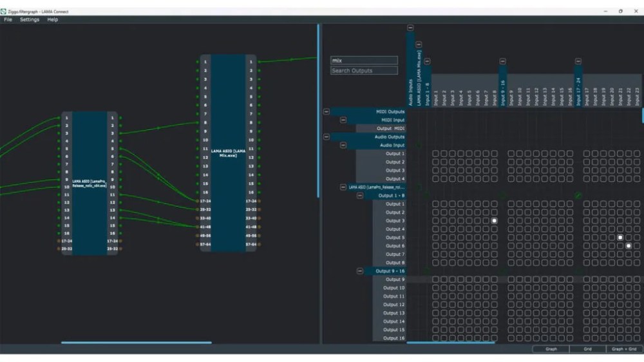Viewport: 644px width, 362px height.
Task: Click output port 3 on LamaPro node
Action: pyautogui.click(x=120, y=133)
